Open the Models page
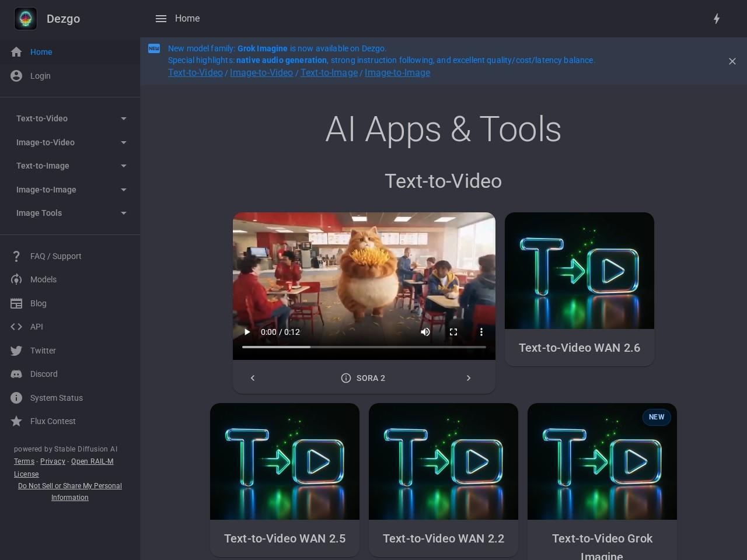The width and height of the screenshot is (747, 560). [x=43, y=279]
